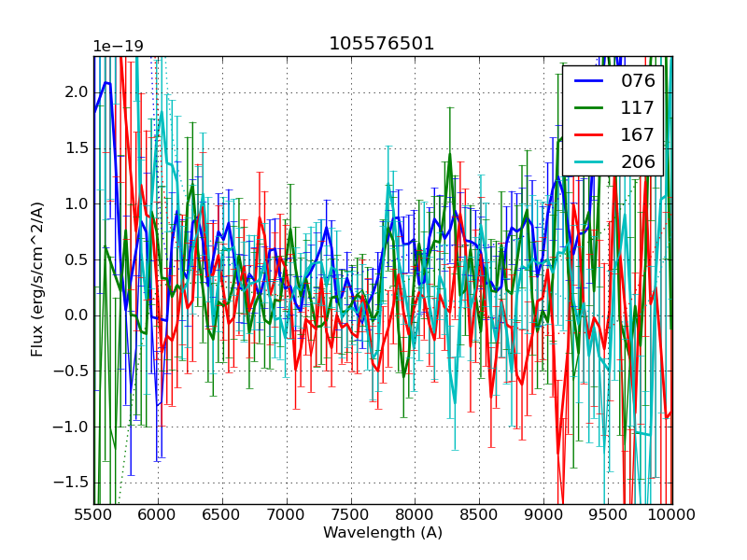Image resolution: width=747 pixels, height=560 pixels.
Task: Click the Wavelength (A) axis label
Action: point(383,533)
